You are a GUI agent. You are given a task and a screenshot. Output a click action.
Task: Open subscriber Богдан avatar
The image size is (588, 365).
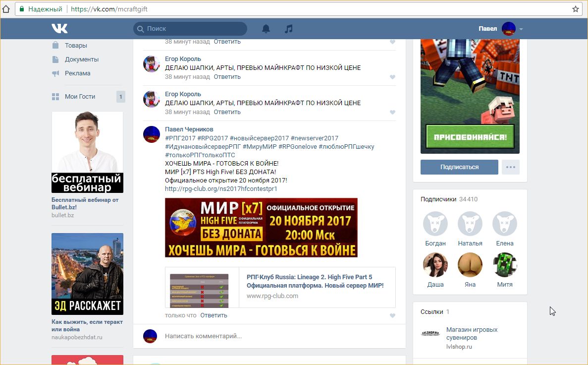pyautogui.click(x=435, y=224)
